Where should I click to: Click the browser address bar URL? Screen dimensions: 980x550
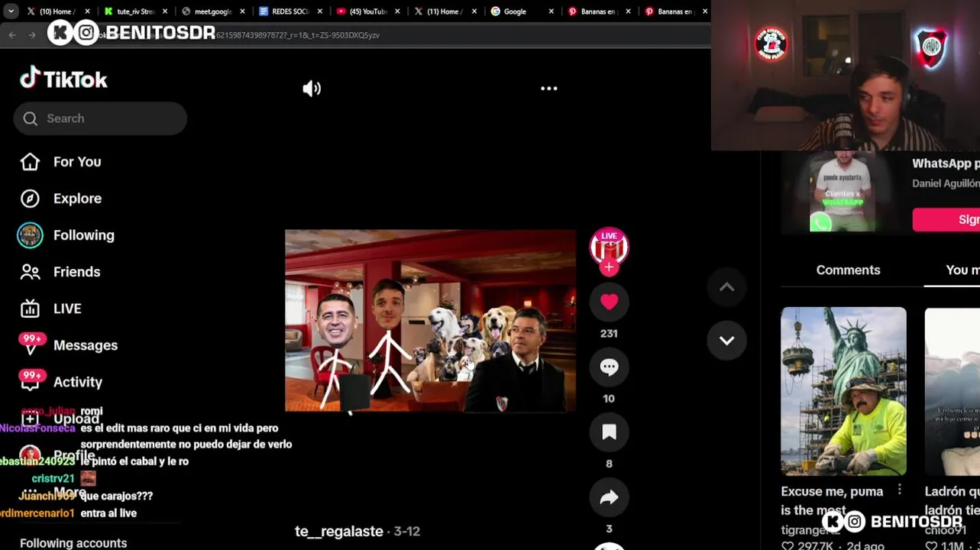pos(298,35)
